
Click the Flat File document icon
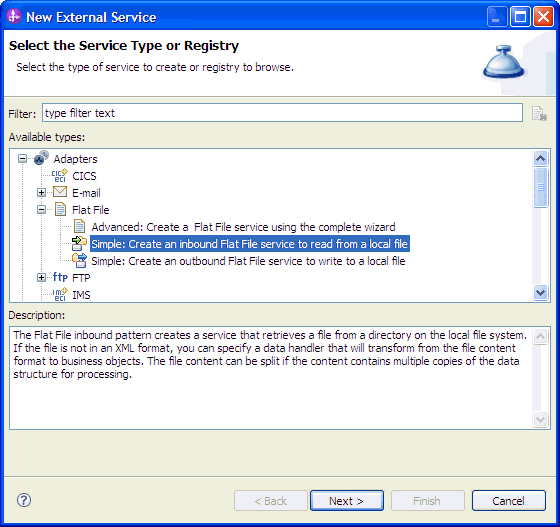coord(60,210)
